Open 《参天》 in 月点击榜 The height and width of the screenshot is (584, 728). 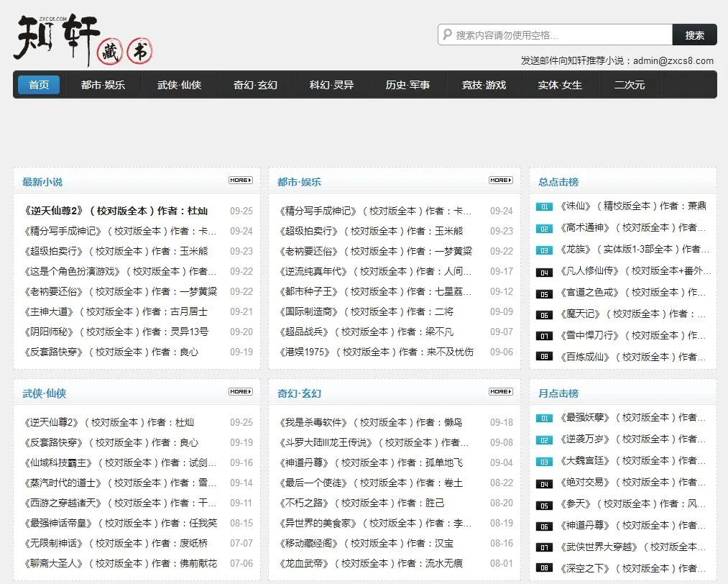point(633,504)
